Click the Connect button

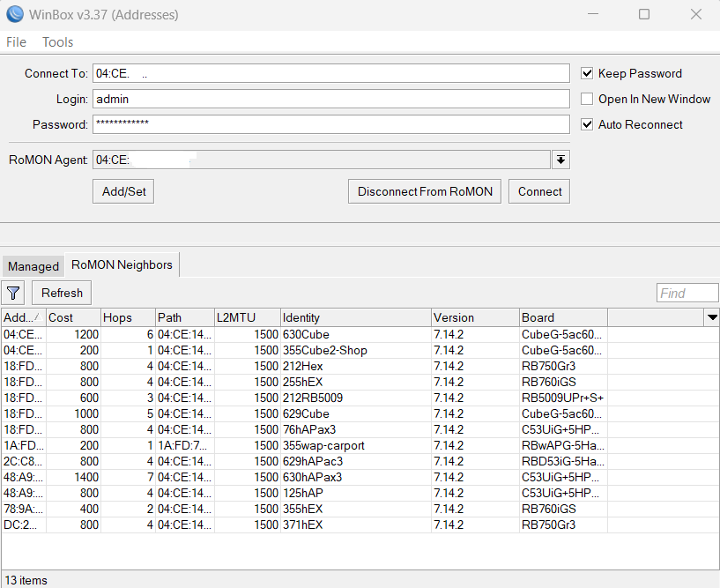(539, 191)
